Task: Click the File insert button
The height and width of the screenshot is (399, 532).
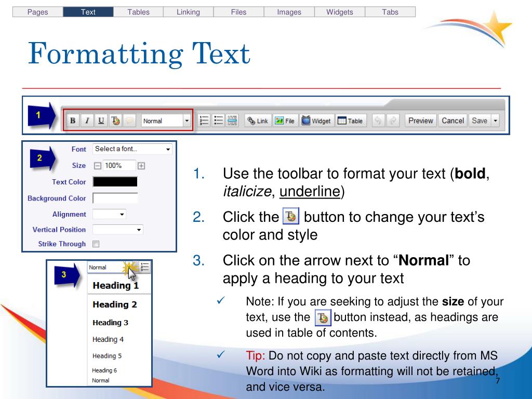Action: (285, 121)
